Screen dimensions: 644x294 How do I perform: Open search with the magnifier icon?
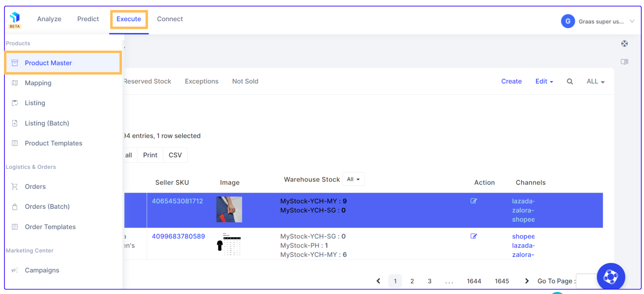[570, 82]
